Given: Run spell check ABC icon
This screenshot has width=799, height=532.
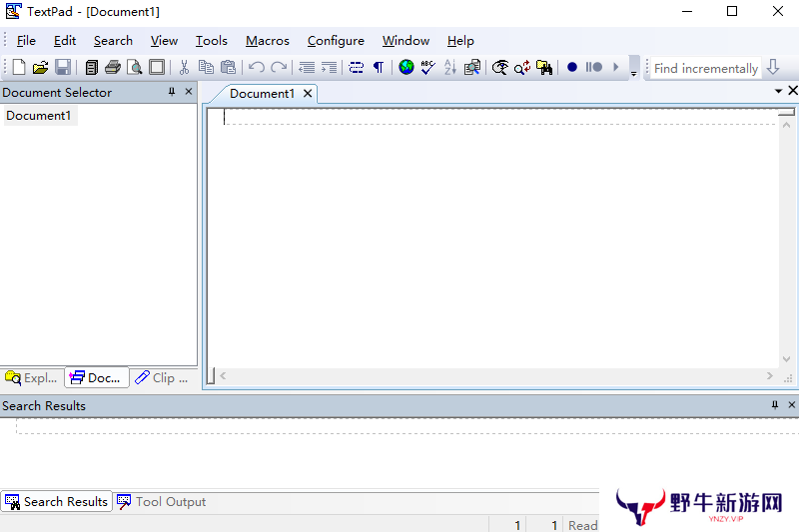Looking at the screenshot, I should pos(428,67).
